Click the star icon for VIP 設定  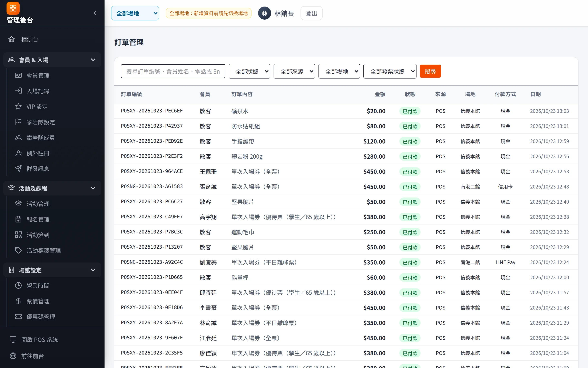[x=18, y=106]
